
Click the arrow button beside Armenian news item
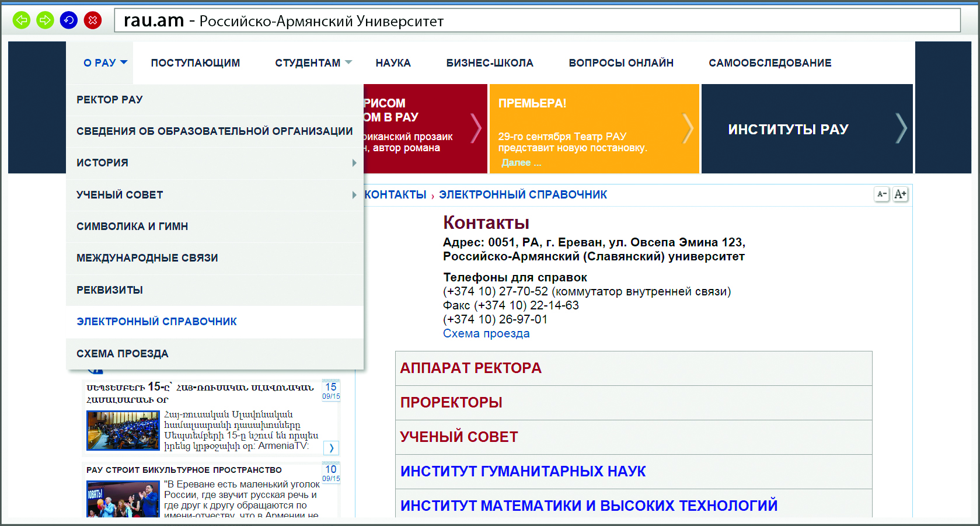[x=331, y=448]
